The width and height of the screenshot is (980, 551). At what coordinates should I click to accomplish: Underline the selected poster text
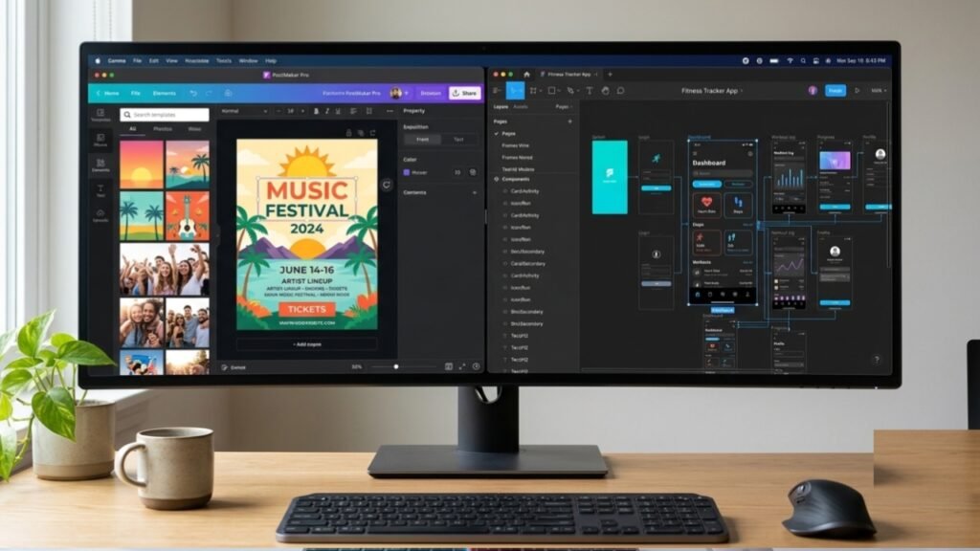click(x=338, y=111)
